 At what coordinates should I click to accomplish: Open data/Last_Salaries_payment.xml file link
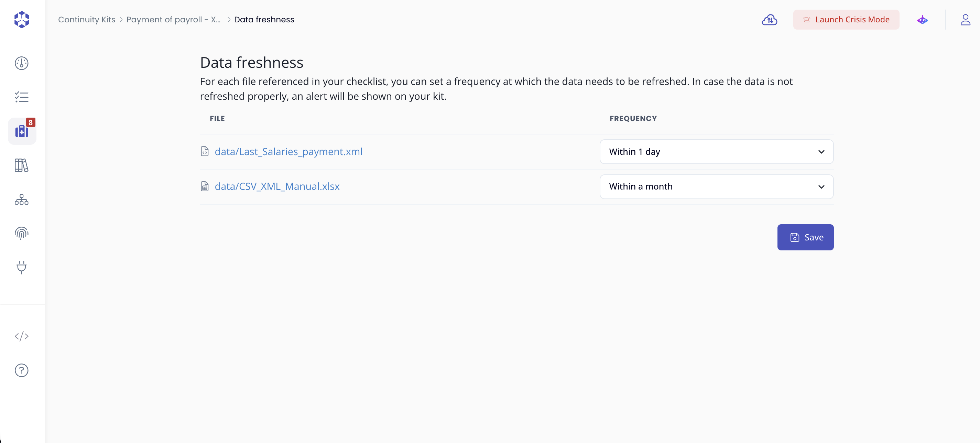[x=288, y=151]
